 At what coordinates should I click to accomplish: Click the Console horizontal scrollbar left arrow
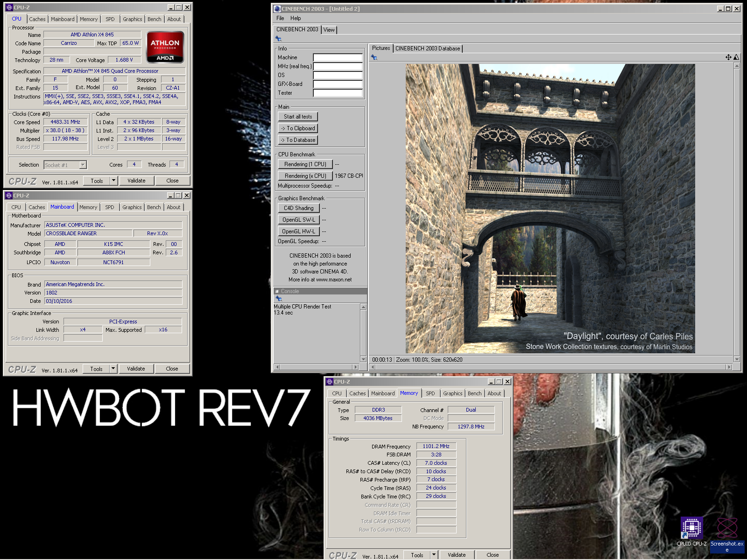pyautogui.click(x=277, y=367)
